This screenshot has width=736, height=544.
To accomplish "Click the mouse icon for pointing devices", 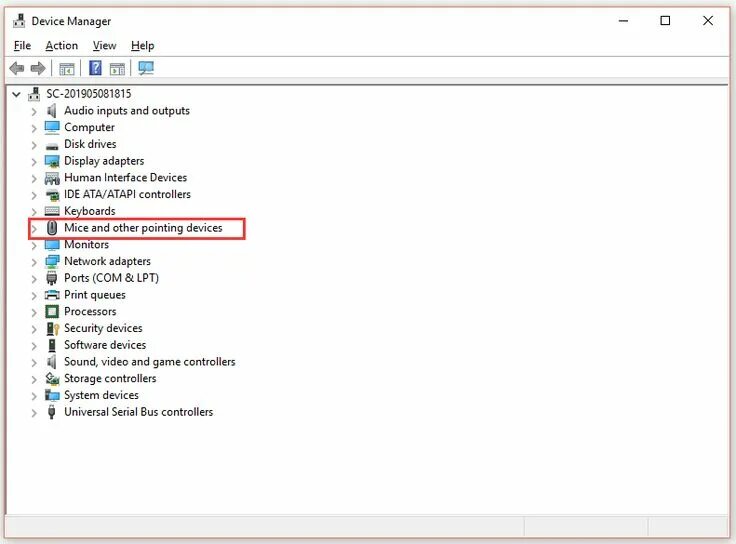I will (x=52, y=228).
